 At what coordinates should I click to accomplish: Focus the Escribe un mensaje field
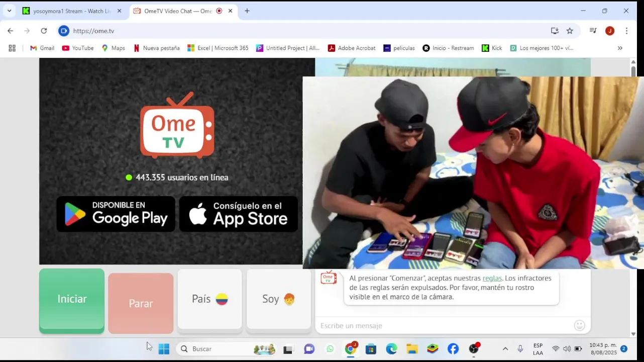pyautogui.click(x=445, y=326)
